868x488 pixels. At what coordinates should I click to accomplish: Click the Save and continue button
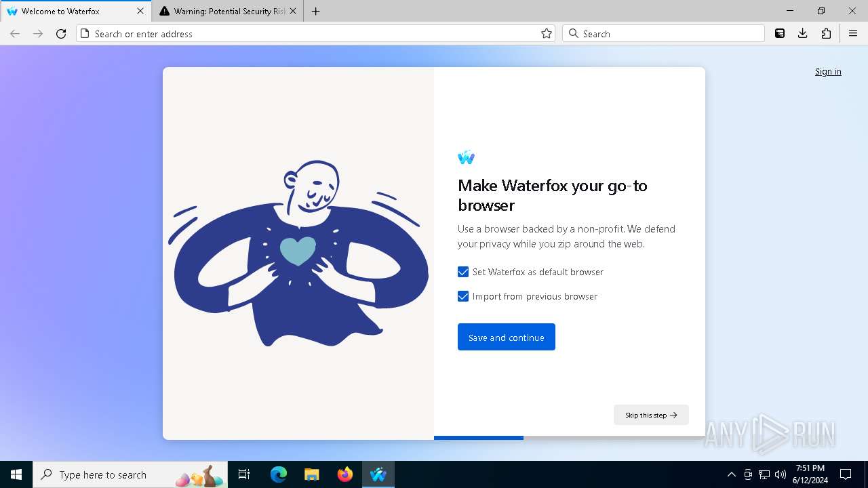pos(507,337)
